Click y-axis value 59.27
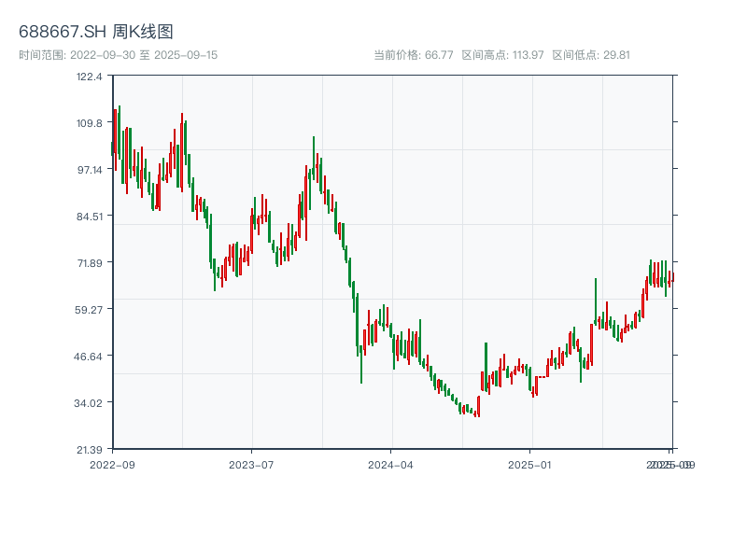Viewport: 747px width, 560px height. click(x=89, y=310)
